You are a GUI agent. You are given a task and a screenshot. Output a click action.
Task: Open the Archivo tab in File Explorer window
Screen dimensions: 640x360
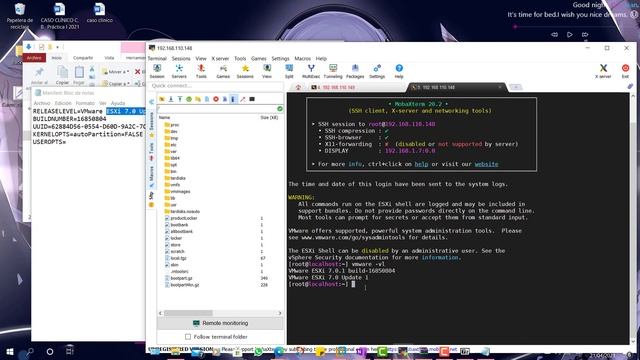click(x=34, y=58)
